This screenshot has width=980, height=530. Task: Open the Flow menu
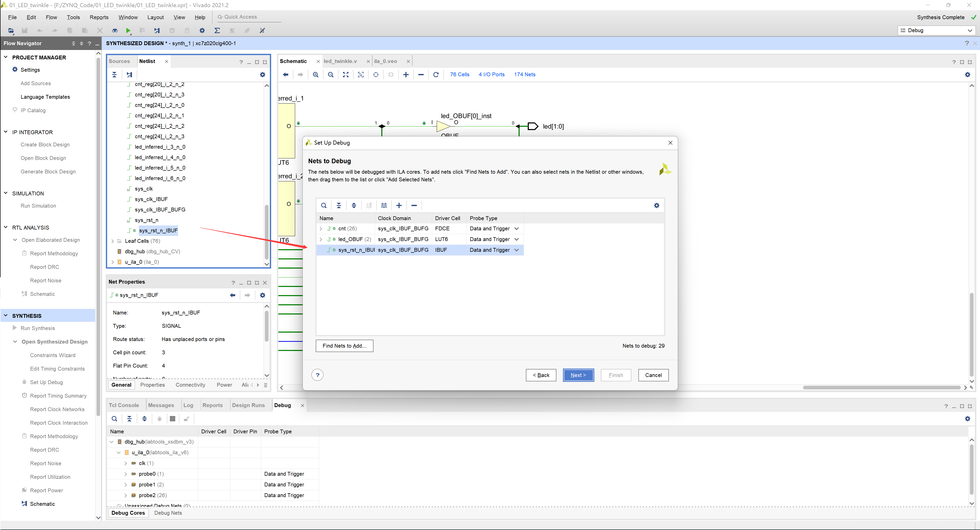[51, 17]
